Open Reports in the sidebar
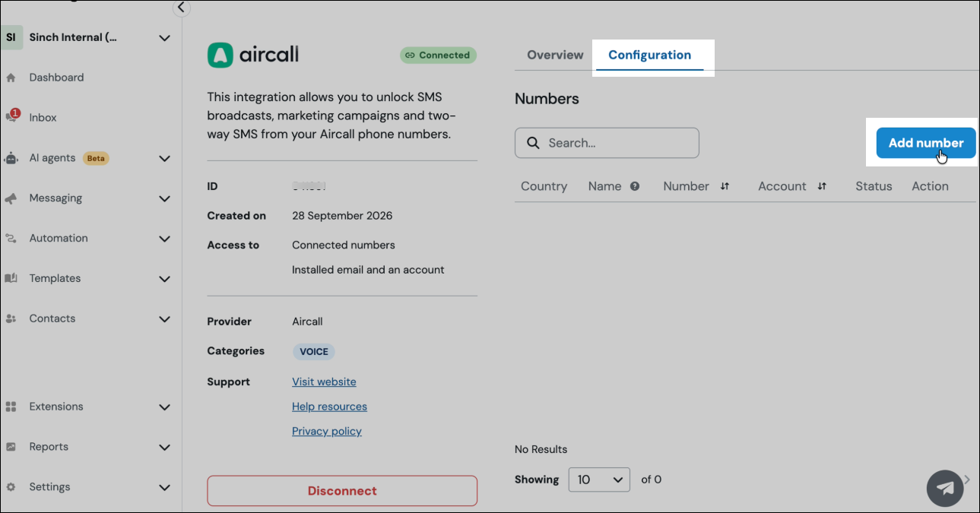Image resolution: width=980 pixels, height=513 pixels. (x=49, y=447)
